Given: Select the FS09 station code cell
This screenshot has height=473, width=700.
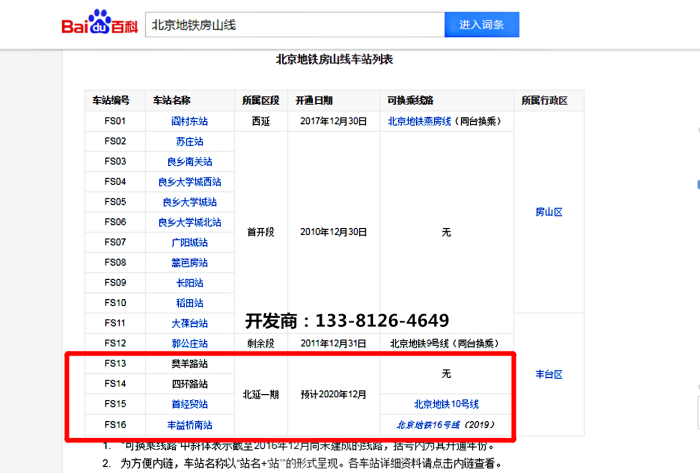Looking at the screenshot, I should [x=115, y=282].
